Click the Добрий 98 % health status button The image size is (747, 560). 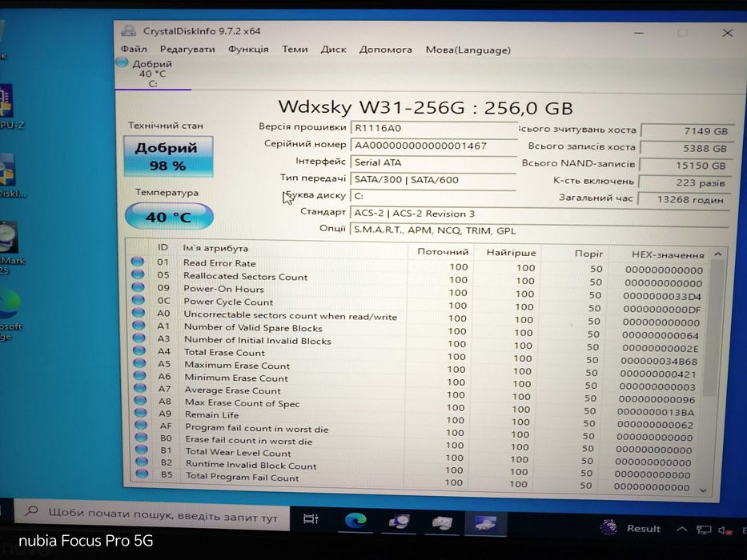167,157
